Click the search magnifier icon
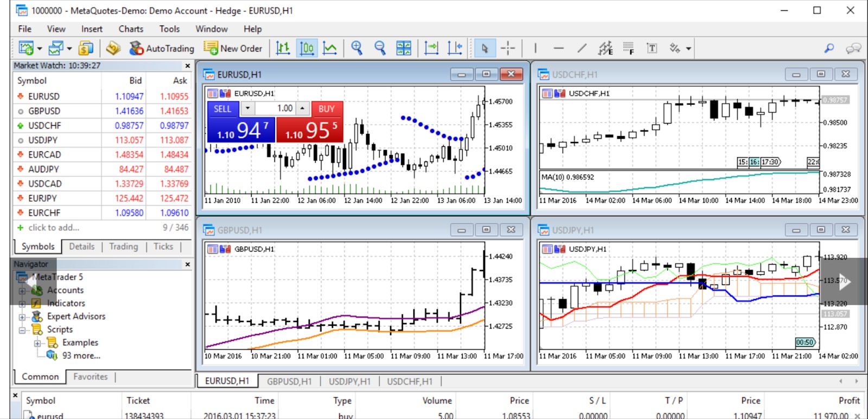This screenshot has height=419, width=868. pyautogui.click(x=829, y=48)
